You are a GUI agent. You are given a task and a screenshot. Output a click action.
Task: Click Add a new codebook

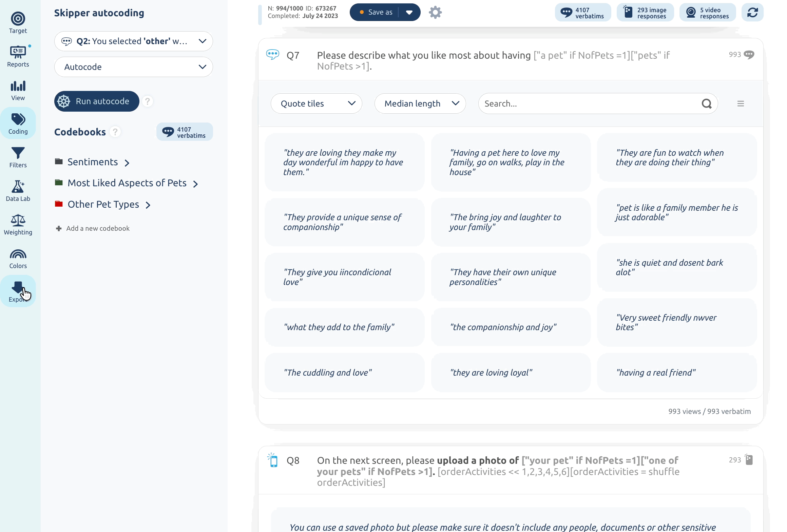tap(93, 229)
